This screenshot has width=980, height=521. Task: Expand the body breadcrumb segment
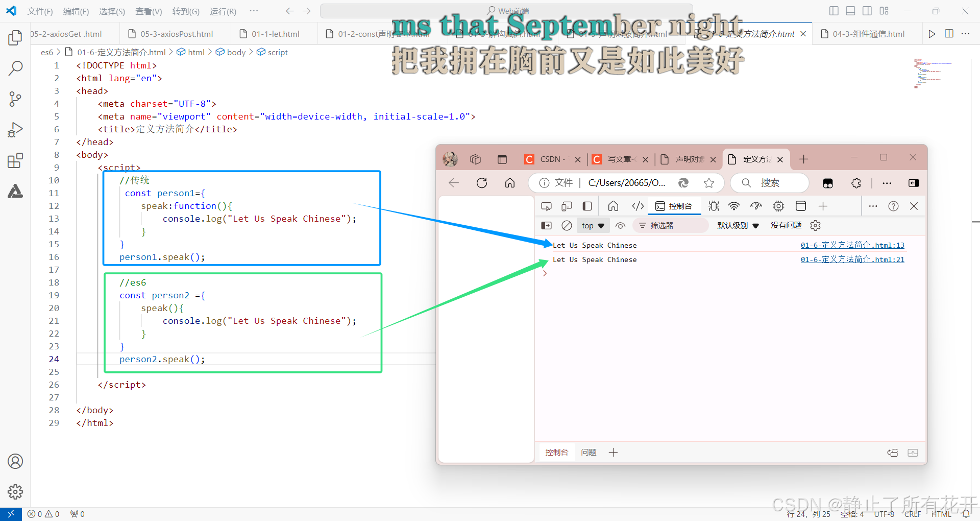click(x=231, y=52)
